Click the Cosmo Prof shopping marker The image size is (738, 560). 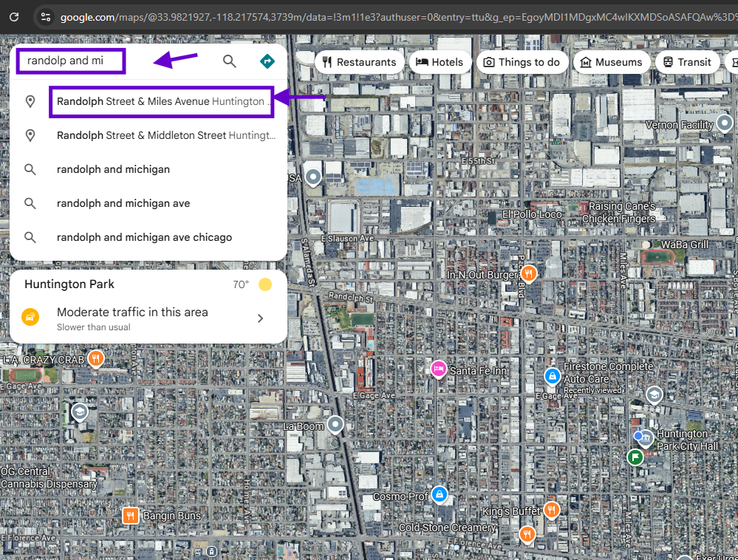(440, 494)
